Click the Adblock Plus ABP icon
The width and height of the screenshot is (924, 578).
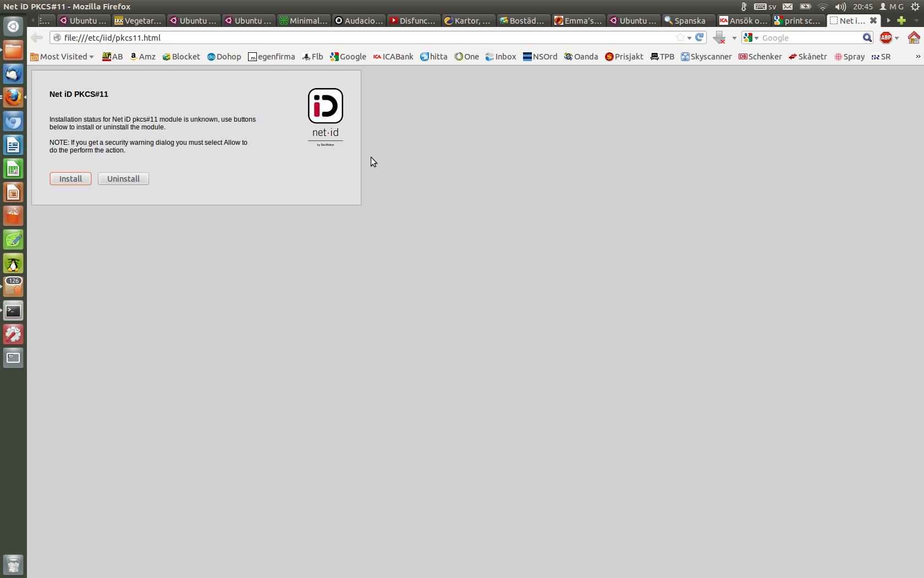click(x=886, y=37)
